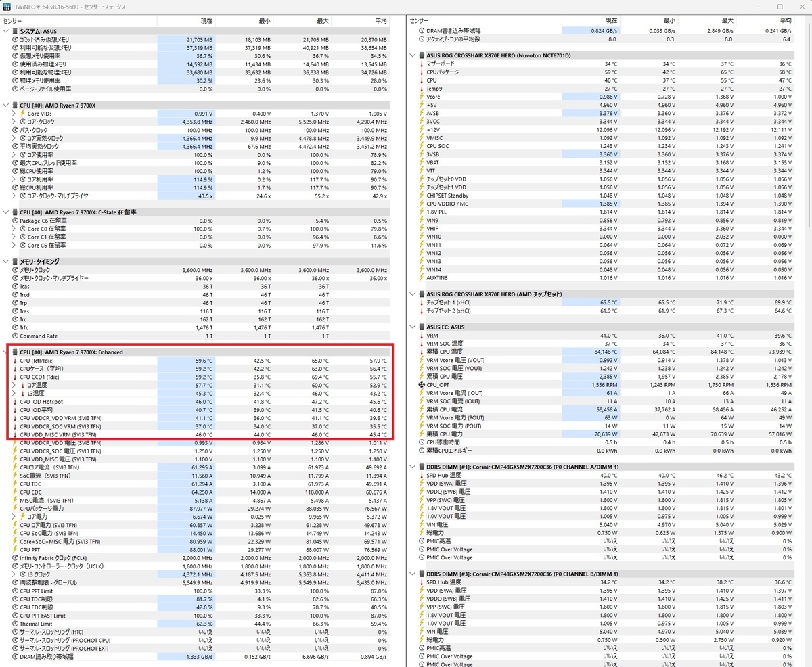This screenshot has width=812, height=667.
Task: Click the lightning icon beside VBAT
Action: click(x=422, y=162)
